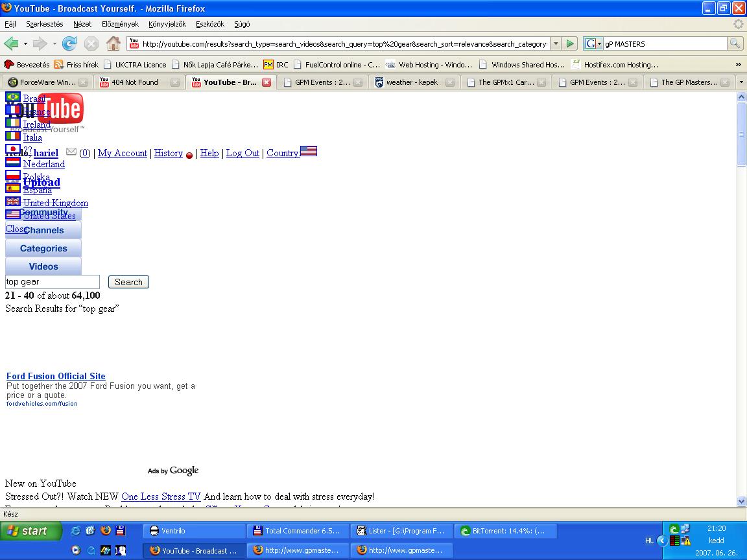
Task: Open the Web Hosting bookmark
Action: [x=429, y=64]
